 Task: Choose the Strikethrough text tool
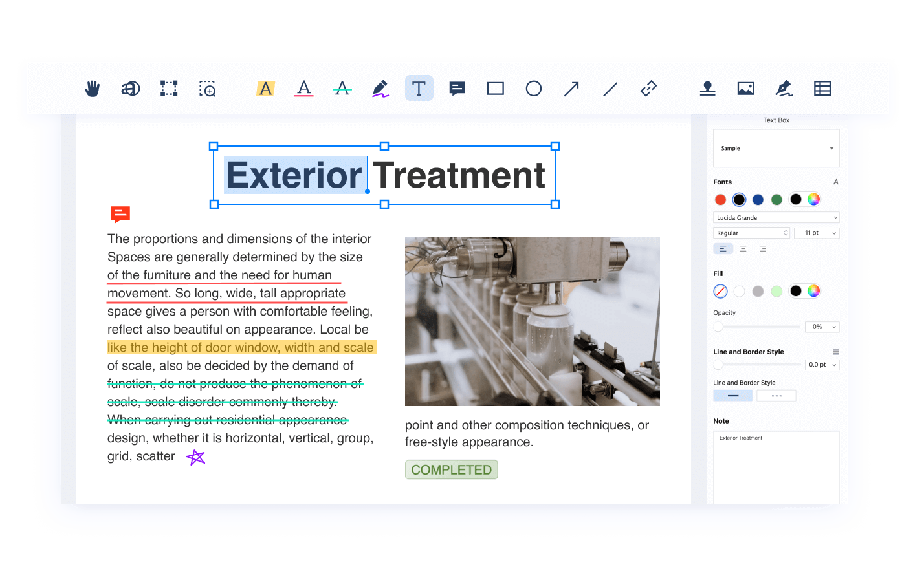pyautogui.click(x=342, y=89)
